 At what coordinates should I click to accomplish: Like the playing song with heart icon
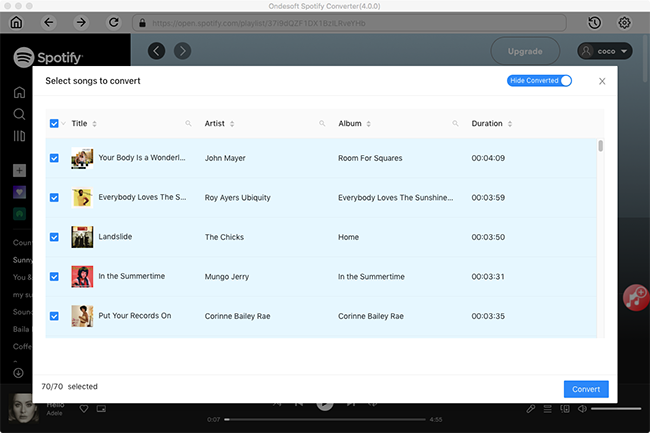(x=84, y=409)
